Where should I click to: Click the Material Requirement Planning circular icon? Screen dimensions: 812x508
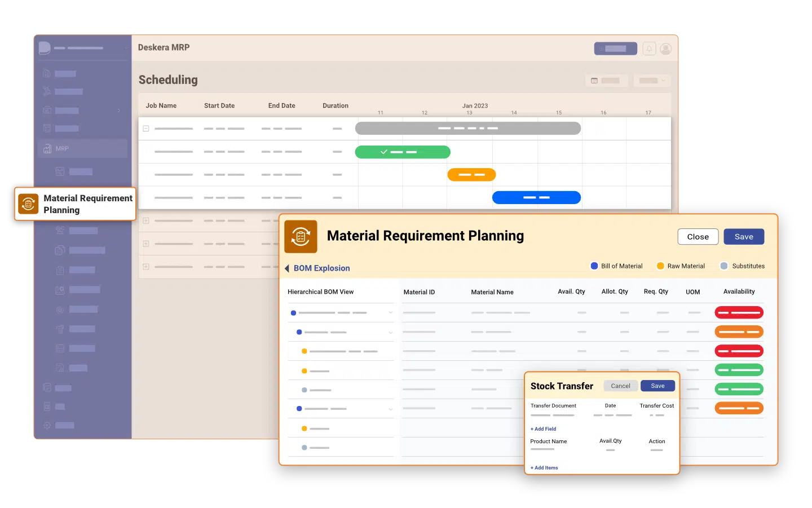coord(301,236)
